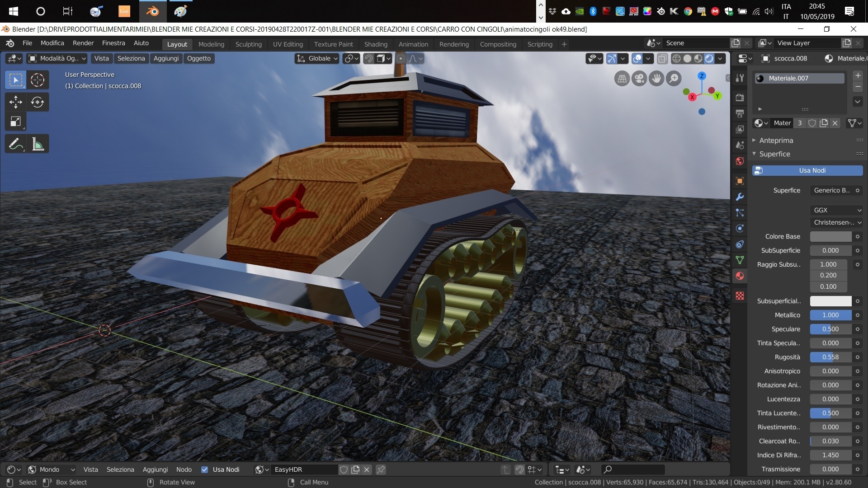868x488 pixels.
Task: Switch to camera view icon
Action: click(x=639, y=79)
